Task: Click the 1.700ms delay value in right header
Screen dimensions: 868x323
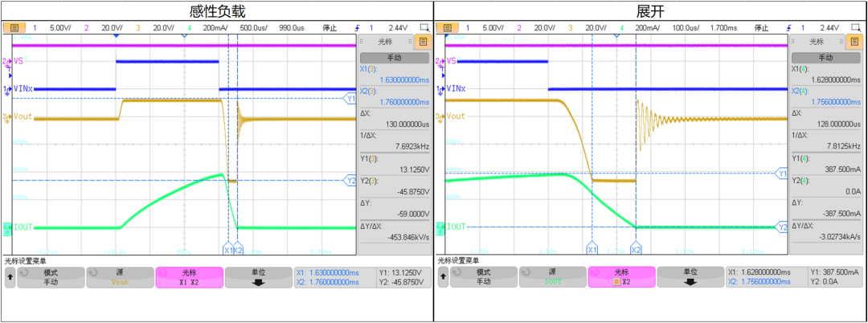Action: pos(724,27)
